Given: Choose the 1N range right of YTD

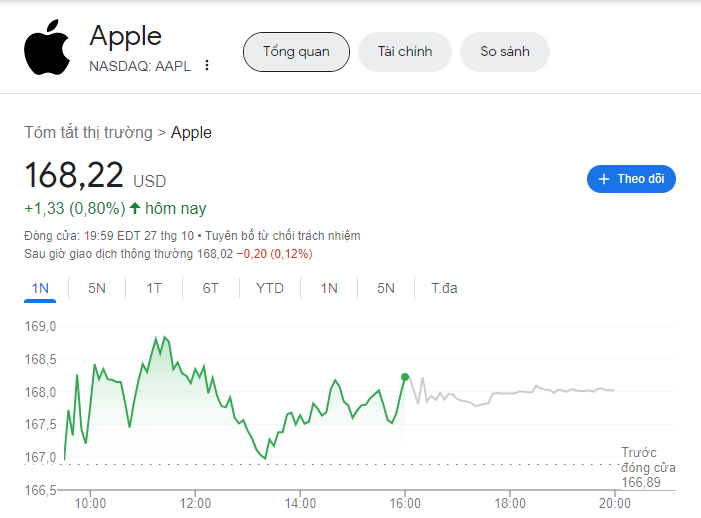Looking at the screenshot, I should (x=329, y=288).
